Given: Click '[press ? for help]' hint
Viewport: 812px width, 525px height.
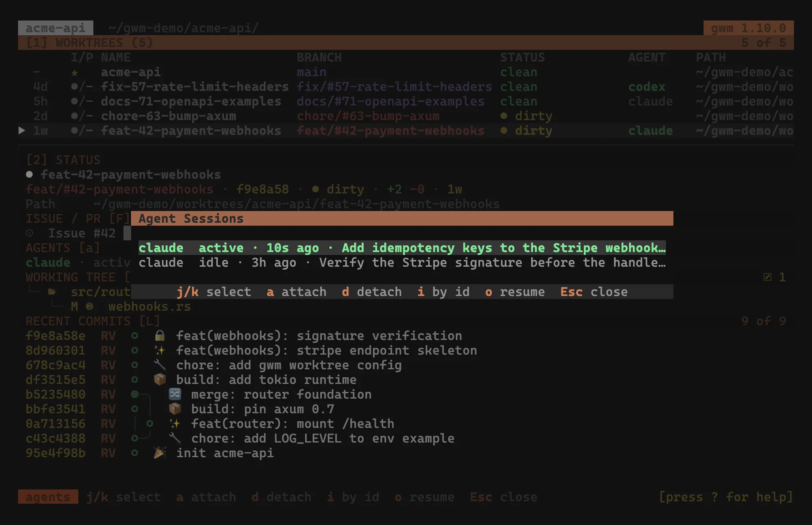Looking at the screenshot, I should click(726, 497).
